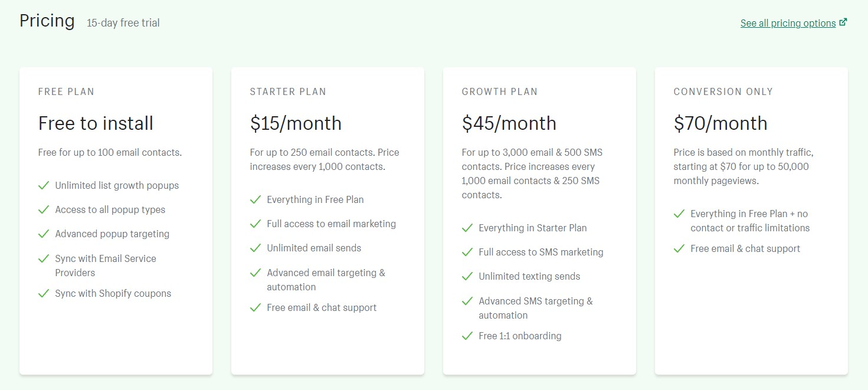
Task: Select the $70/month Conversion Only price
Action: (720, 123)
